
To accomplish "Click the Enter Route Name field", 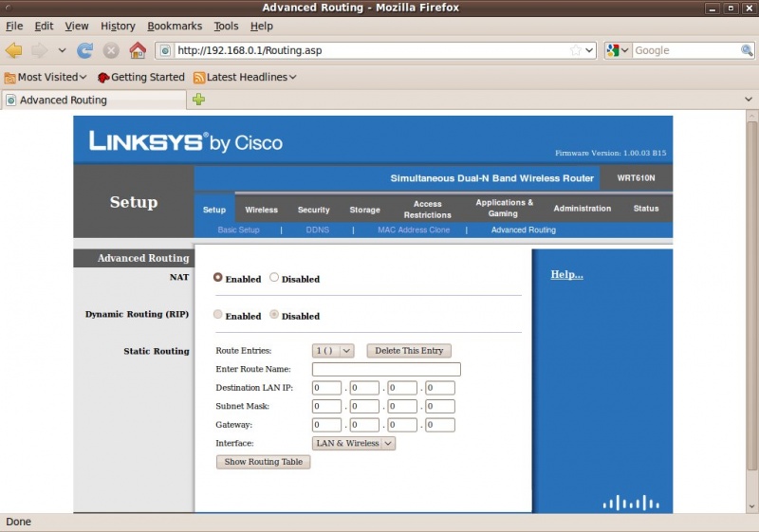I will click(386, 369).
